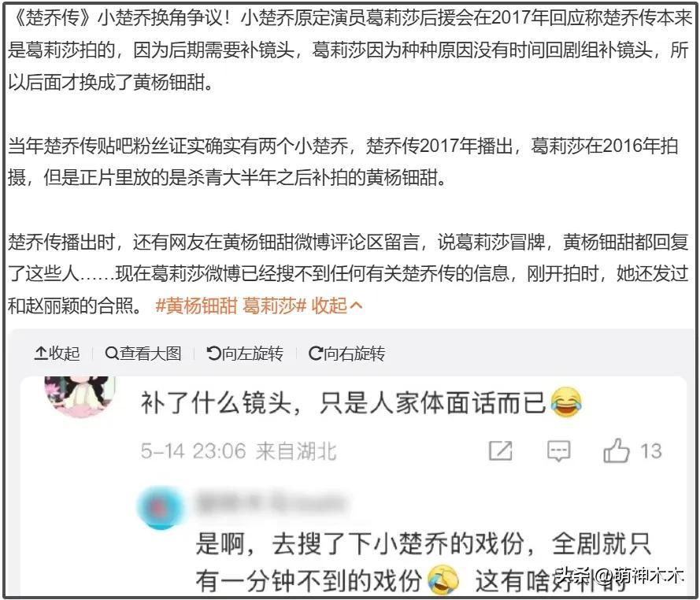Click the blurred replier username
This screenshot has height=600, width=700.
tap(271, 502)
